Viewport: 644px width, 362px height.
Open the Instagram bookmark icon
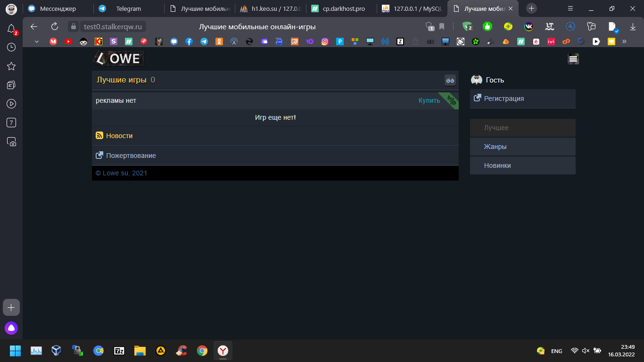[x=325, y=41]
